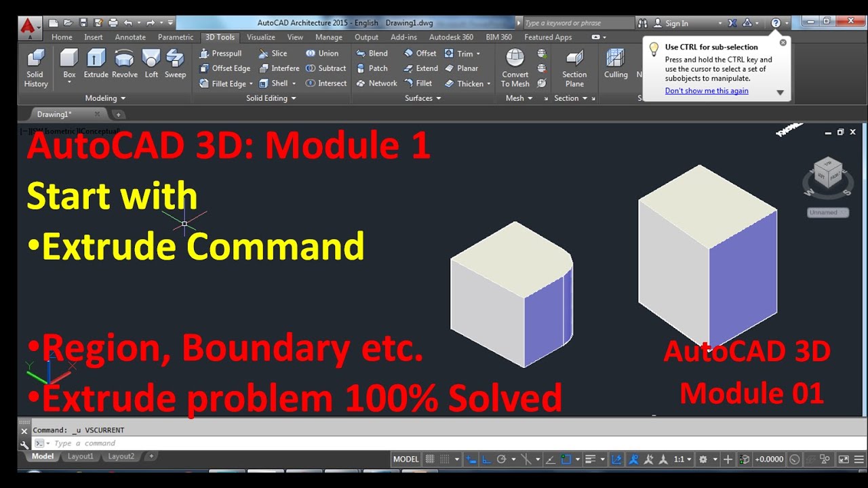The height and width of the screenshot is (488, 868).
Task: Run the Interfere command
Action: pyautogui.click(x=279, y=68)
